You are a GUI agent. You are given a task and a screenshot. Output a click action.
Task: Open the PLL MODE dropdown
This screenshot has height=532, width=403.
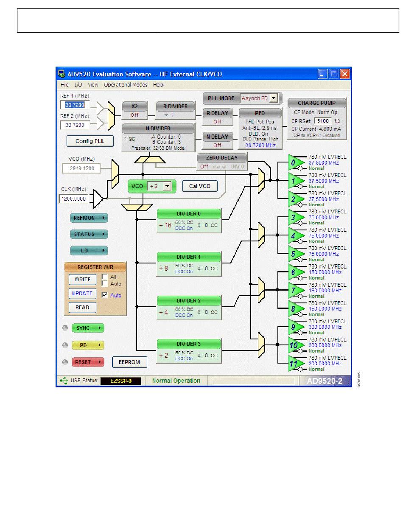(x=274, y=98)
